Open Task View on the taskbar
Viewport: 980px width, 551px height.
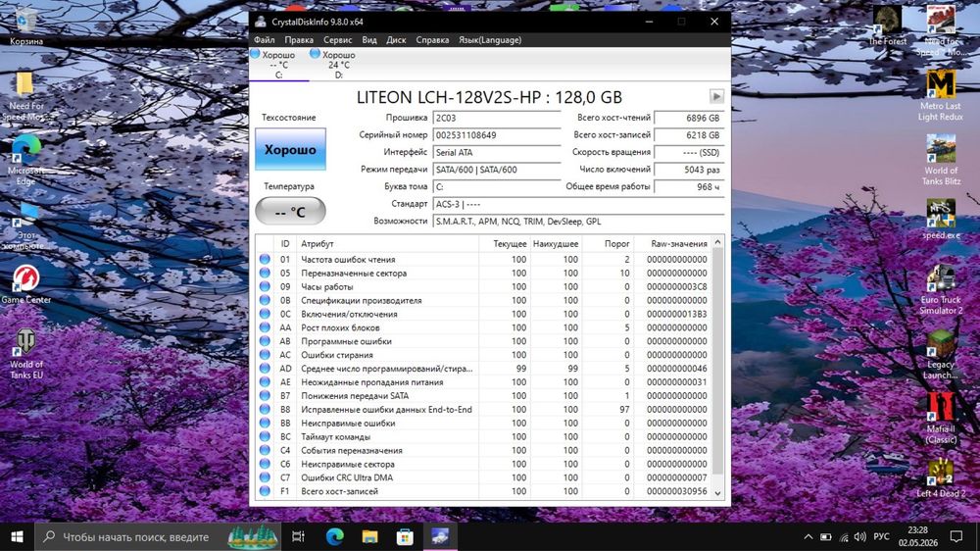[298, 536]
